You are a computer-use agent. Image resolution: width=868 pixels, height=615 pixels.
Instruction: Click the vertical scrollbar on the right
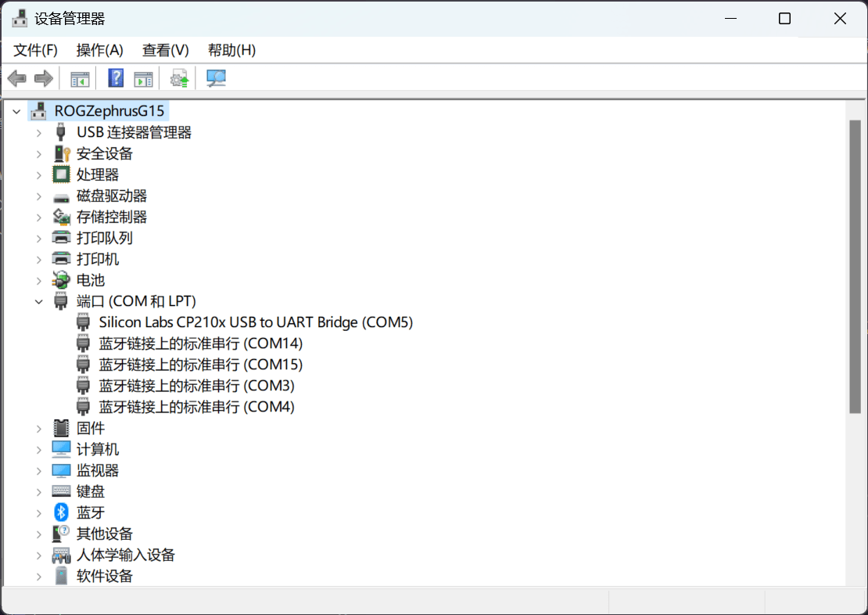pyautogui.click(x=854, y=258)
